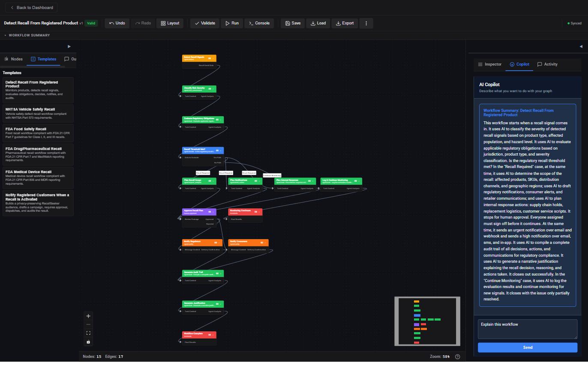This screenshot has height=375, width=588.
Task: Click the Recall Event Data port
Action: pyautogui.click(x=206, y=66)
